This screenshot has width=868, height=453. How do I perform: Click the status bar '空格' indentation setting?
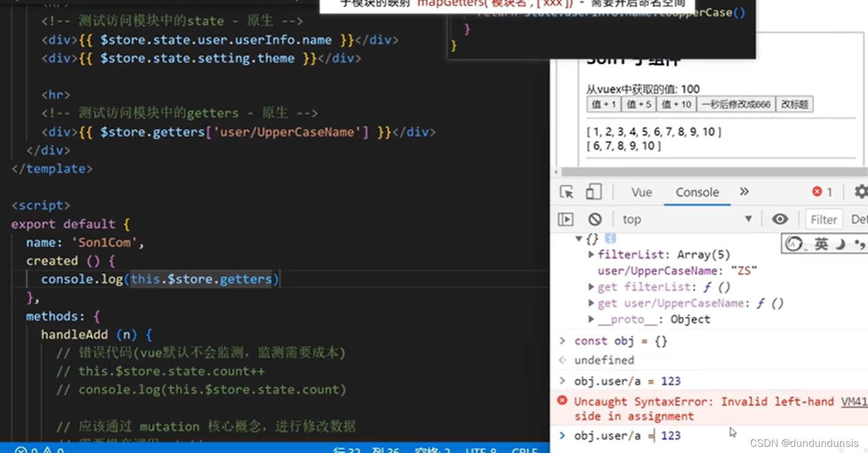pos(434,449)
